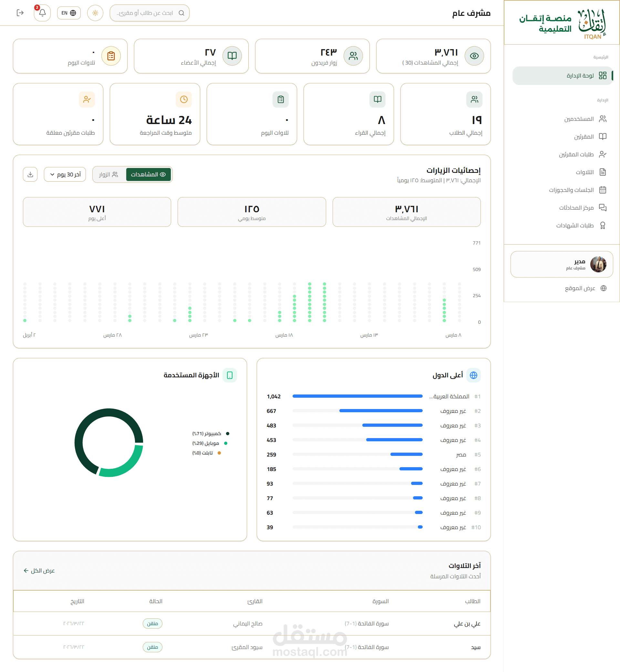620x672 pixels.
Task: Click the logout icon in top bar
Action: pos(20,13)
